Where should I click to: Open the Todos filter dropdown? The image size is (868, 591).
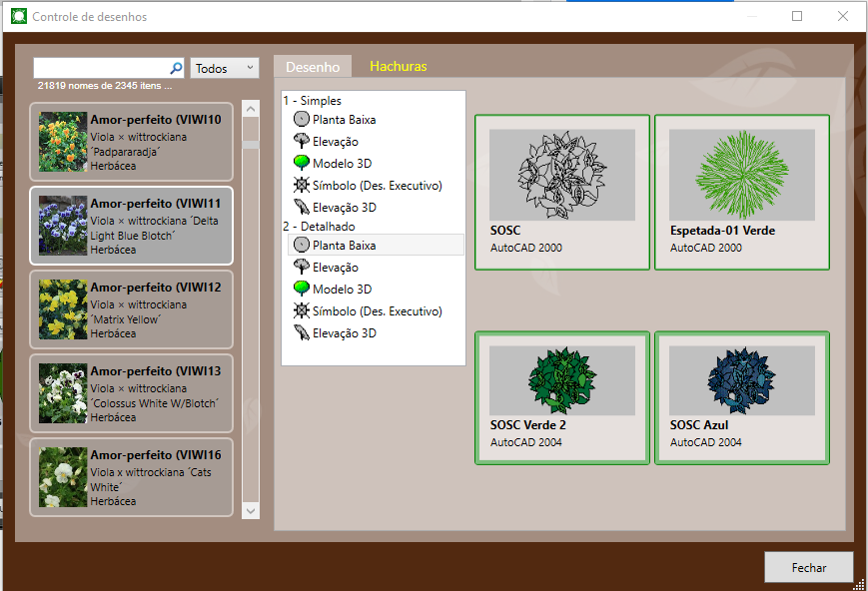pyautogui.click(x=225, y=68)
